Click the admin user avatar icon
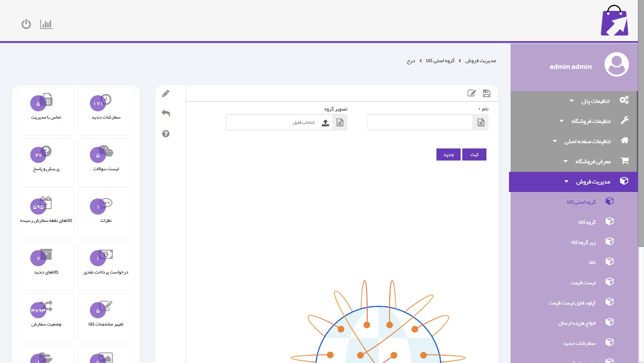644x363 pixels. click(x=616, y=65)
